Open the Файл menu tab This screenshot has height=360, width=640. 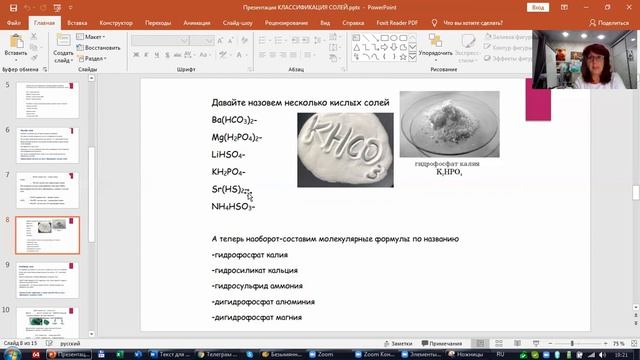tap(13, 23)
